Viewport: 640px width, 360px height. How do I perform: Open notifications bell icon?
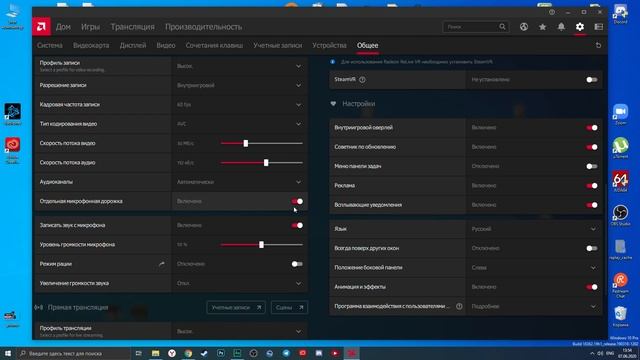pyautogui.click(x=561, y=27)
